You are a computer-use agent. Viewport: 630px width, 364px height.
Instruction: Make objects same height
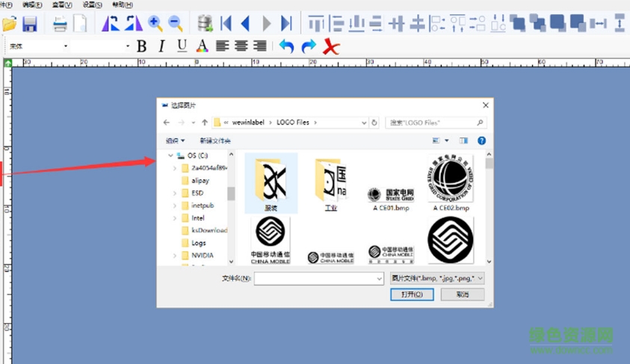[620, 23]
